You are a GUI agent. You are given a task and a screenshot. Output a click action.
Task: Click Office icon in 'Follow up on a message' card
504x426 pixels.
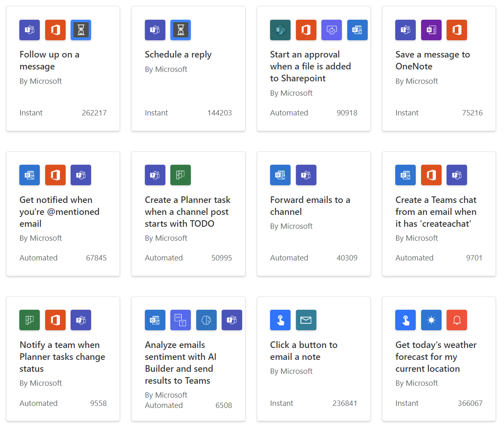55,30
